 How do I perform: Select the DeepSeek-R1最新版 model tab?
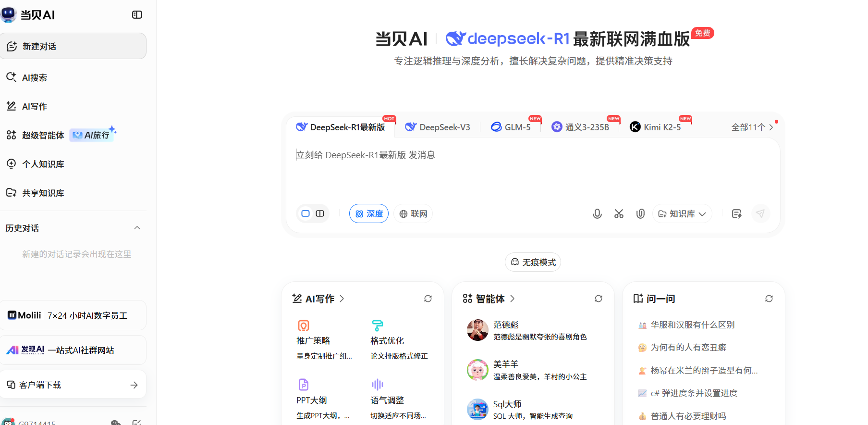pos(340,127)
